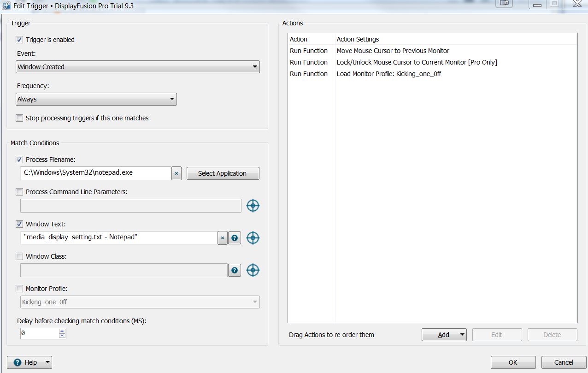The image size is (588, 373).
Task: Click target crosshair next to Window Class
Action: pyautogui.click(x=253, y=270)
